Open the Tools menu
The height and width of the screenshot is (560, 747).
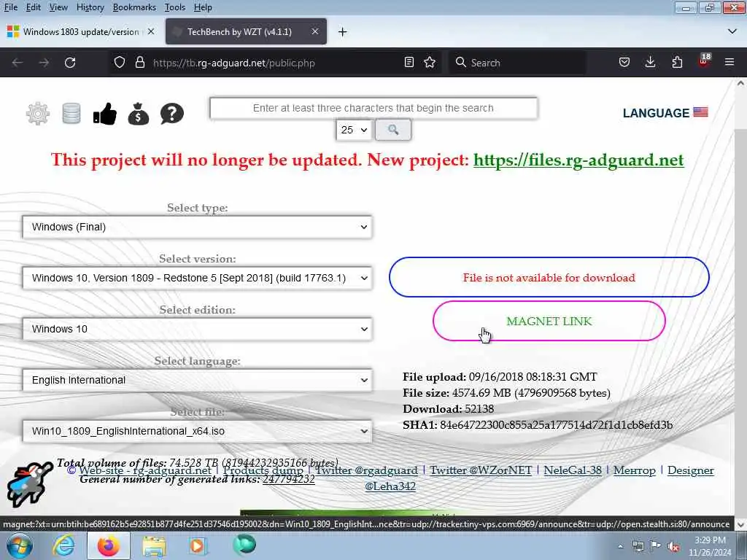click(x=175, y=7)
